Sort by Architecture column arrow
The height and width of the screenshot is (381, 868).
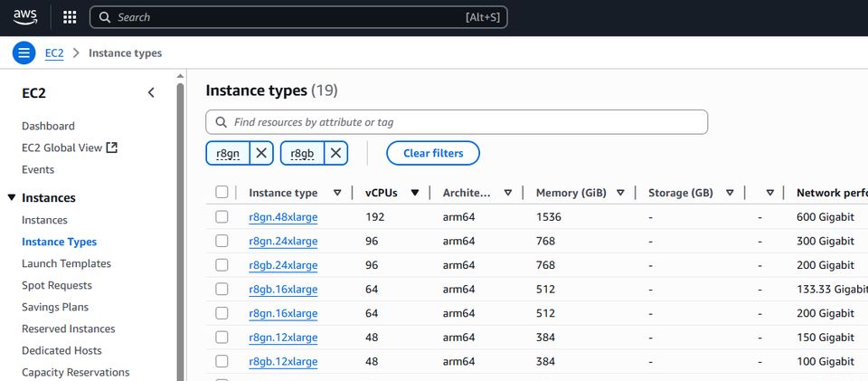point(508,193)
